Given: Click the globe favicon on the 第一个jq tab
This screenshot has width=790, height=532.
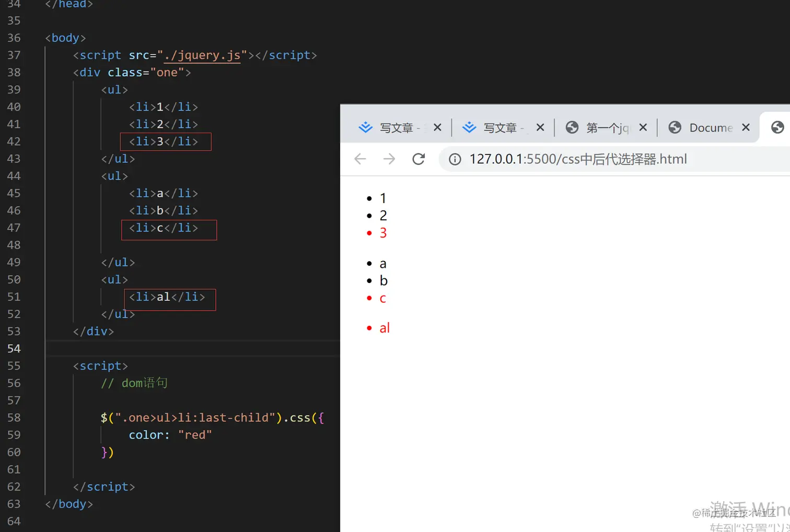Looking at the screenshot, I should point(572,127).
